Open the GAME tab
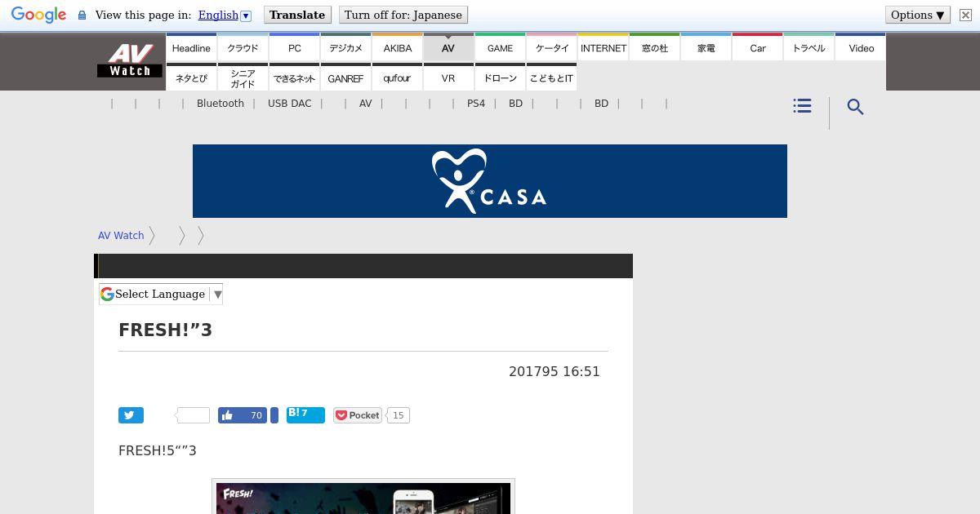This screenshot has height=514, width=980. (500, 47)
